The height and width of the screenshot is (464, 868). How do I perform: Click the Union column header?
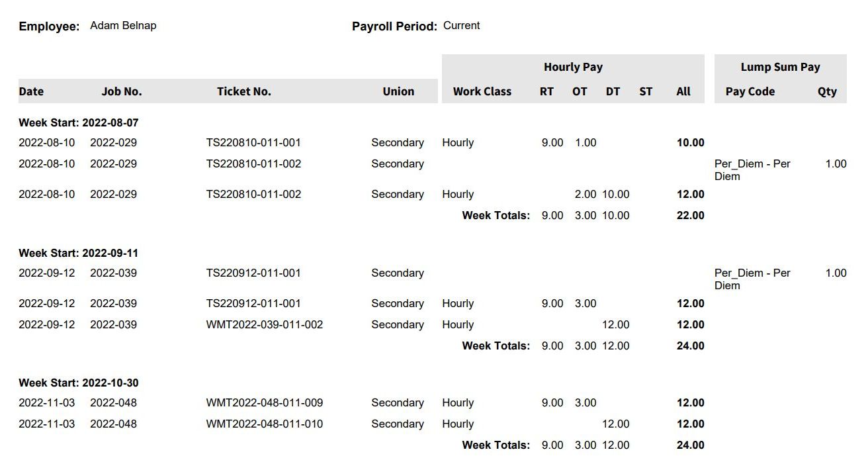[x=398, y=91]
